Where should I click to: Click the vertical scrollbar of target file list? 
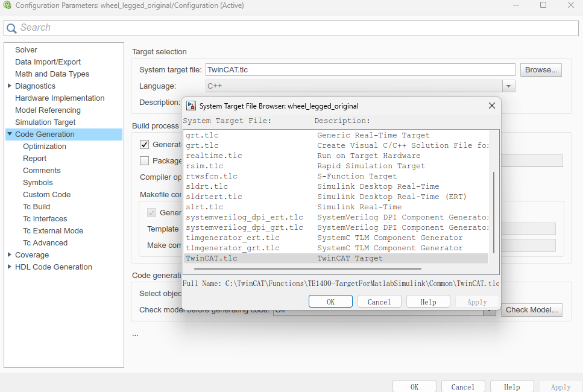click(x=494, y=212)
